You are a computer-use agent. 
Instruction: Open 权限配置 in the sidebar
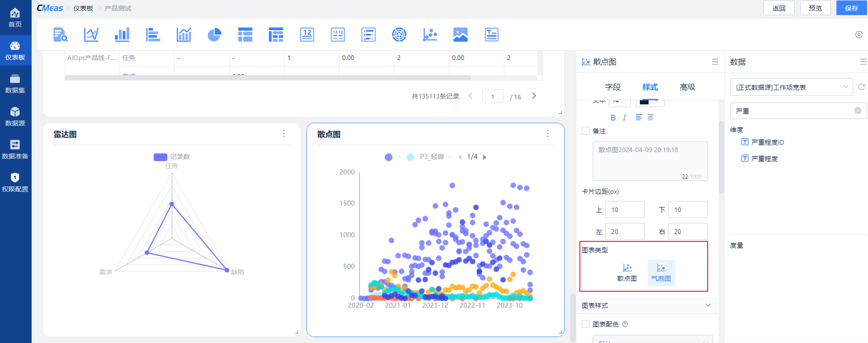coord(15,182)
